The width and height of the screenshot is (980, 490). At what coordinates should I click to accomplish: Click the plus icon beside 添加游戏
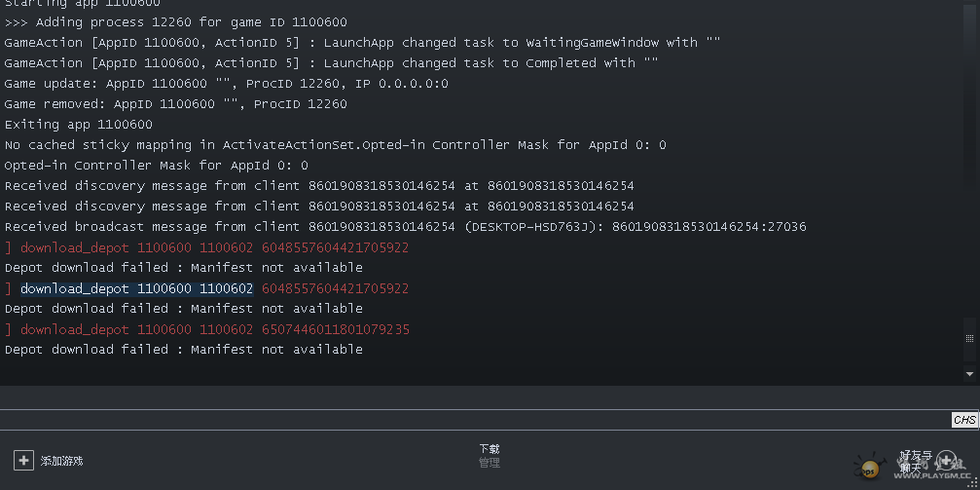click(x=23, y=460)
